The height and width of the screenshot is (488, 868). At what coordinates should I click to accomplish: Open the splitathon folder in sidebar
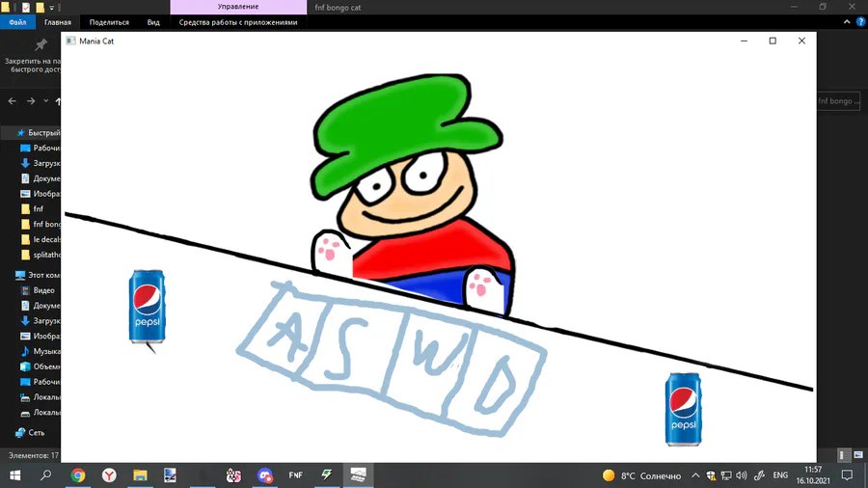(x=40, y=255)
